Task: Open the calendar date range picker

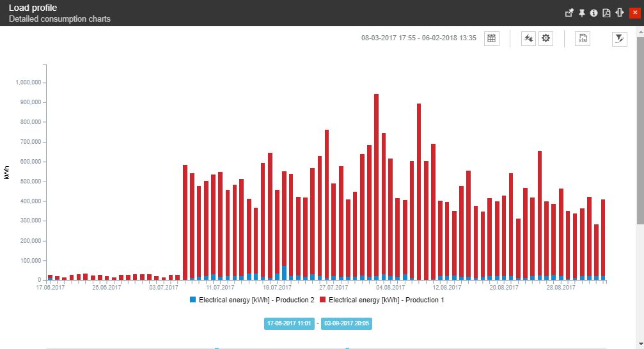Action: tap(491, 38)
